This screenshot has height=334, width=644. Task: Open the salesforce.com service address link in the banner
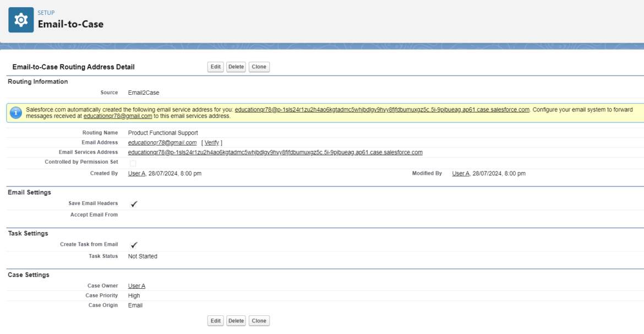tap(382, 110)
